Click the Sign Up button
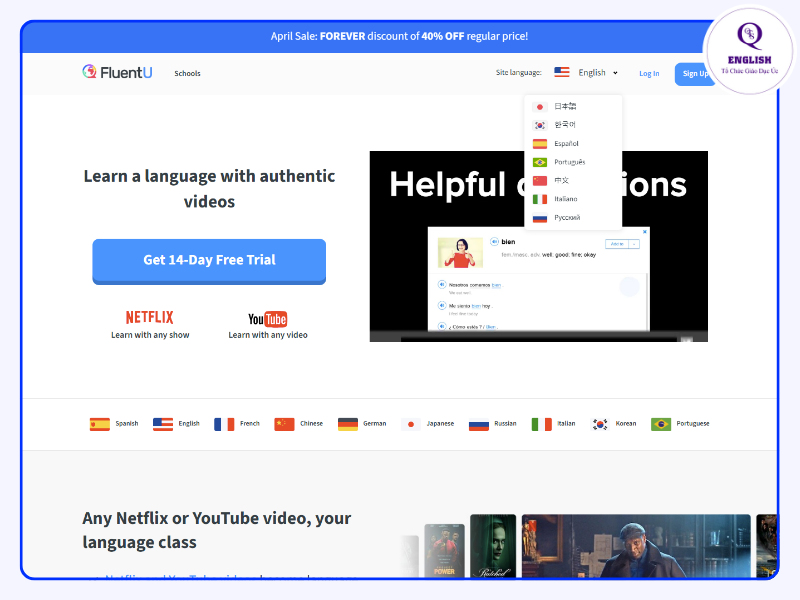This screenshot has width=800, height=600. (694, 74)
